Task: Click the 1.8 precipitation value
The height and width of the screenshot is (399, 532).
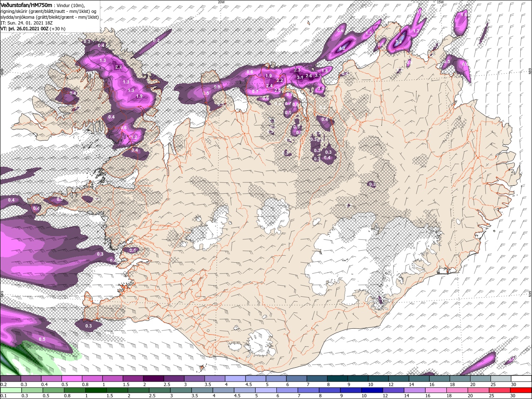Action: [x=325, y=71]
